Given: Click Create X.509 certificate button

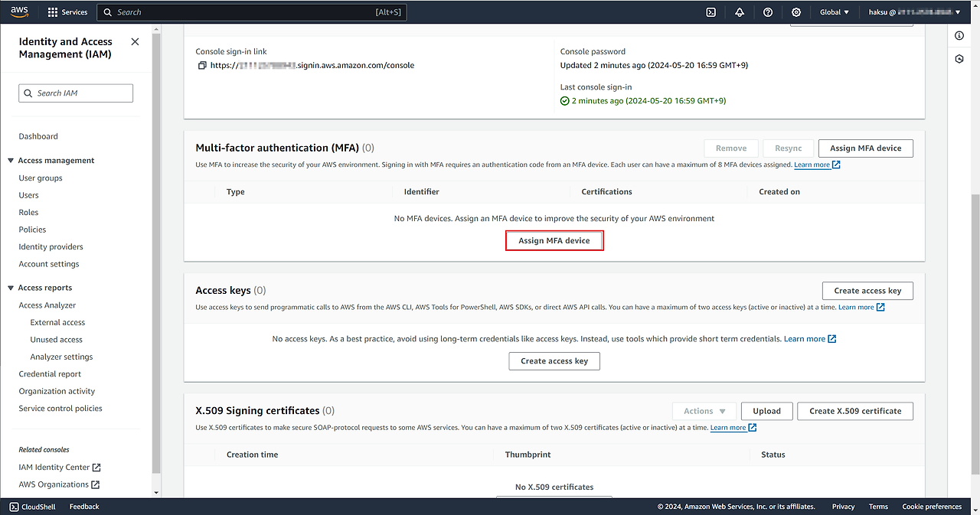Looking at the screenshot, I should tap(854, 411).
